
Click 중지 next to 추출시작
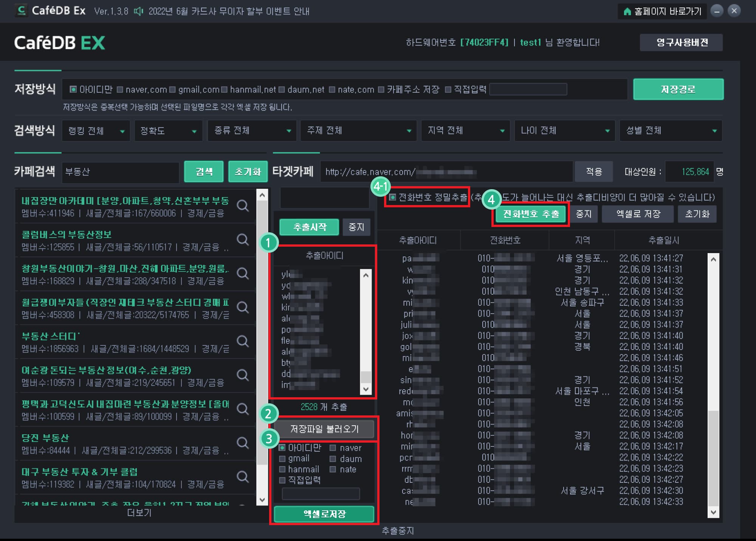point(356,227)
